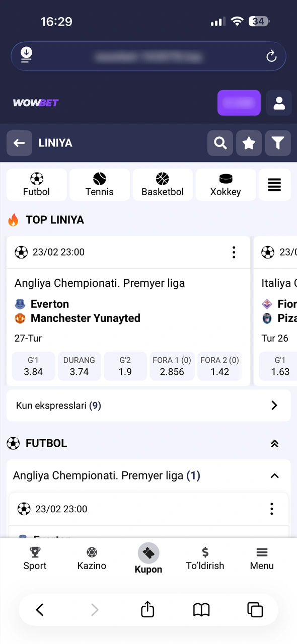Collapse the Angliya Chempionati Premyer liga group
The image size is (297, 644).
coord(274,475)
